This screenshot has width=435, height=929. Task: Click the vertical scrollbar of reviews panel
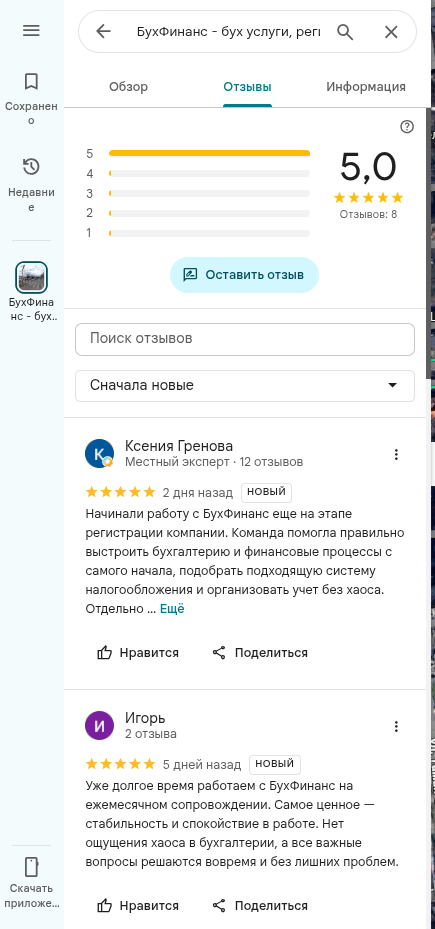point(428,243)
